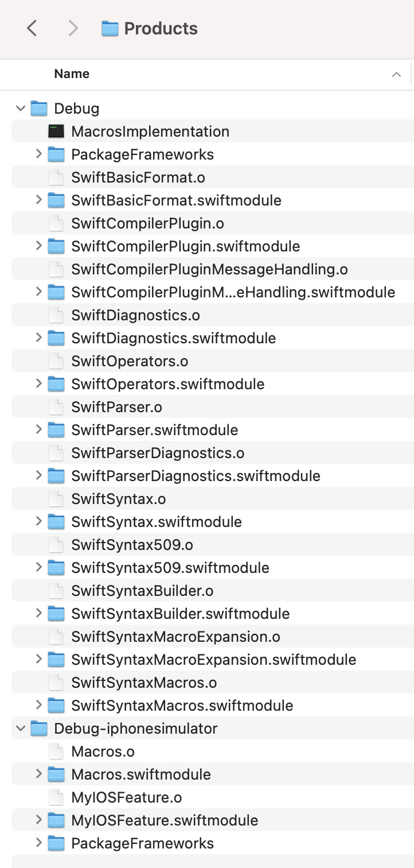Click the Products folder icon in title bar
The image size is (414, 868).
[x=110, y=29]
